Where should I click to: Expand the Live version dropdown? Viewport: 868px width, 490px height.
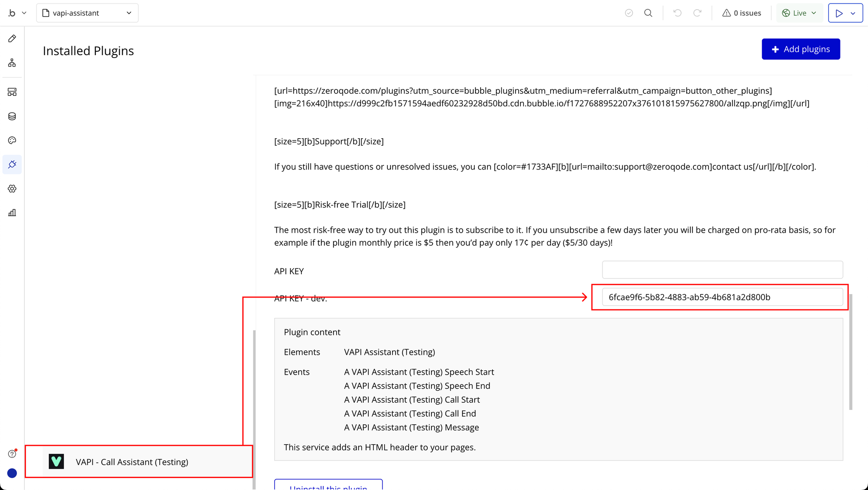pyautogui.click(x=799, y=13)
